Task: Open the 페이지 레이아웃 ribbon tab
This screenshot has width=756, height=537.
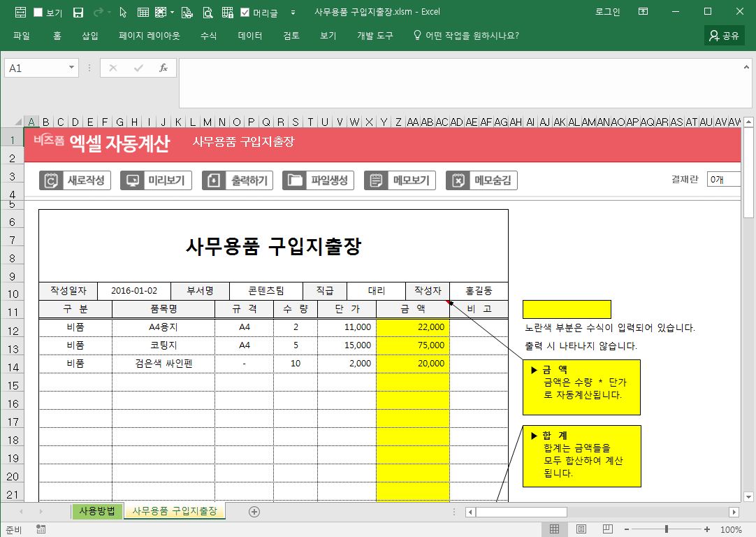Action: 150,35
